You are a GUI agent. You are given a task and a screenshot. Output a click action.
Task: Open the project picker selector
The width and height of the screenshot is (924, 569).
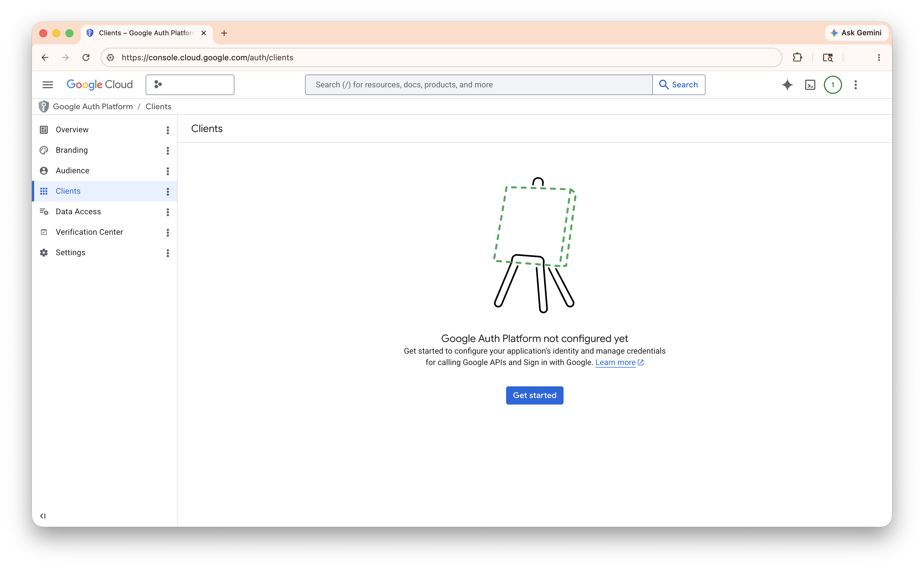point(190,85)
